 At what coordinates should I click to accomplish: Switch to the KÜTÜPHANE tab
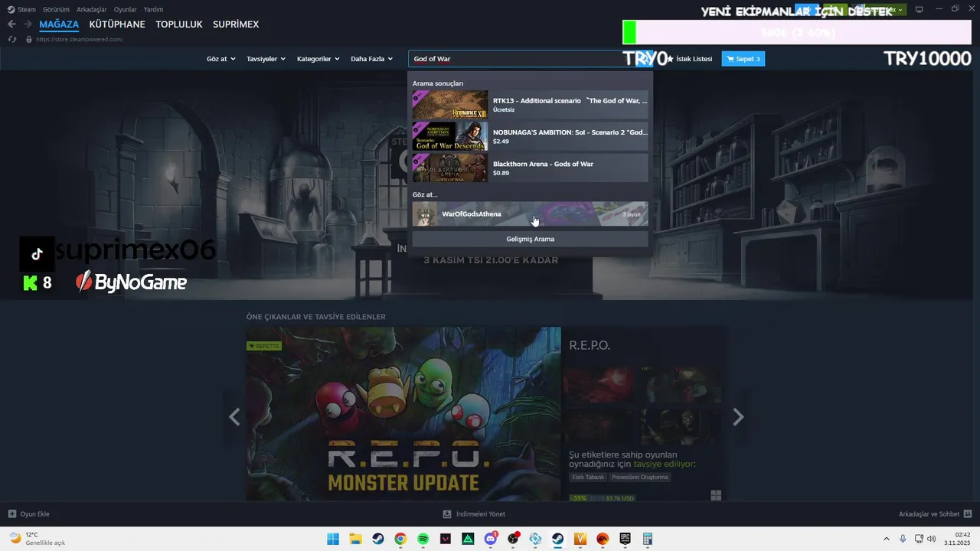coord(117,24)
